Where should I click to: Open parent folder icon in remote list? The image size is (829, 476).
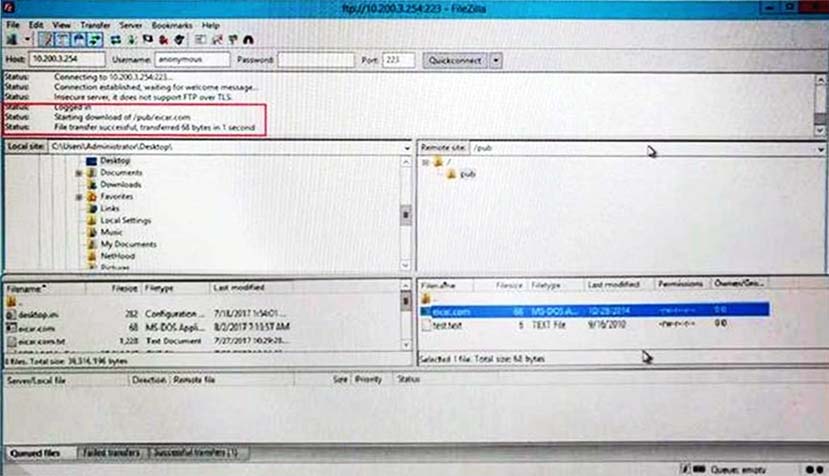coord(427,299)
